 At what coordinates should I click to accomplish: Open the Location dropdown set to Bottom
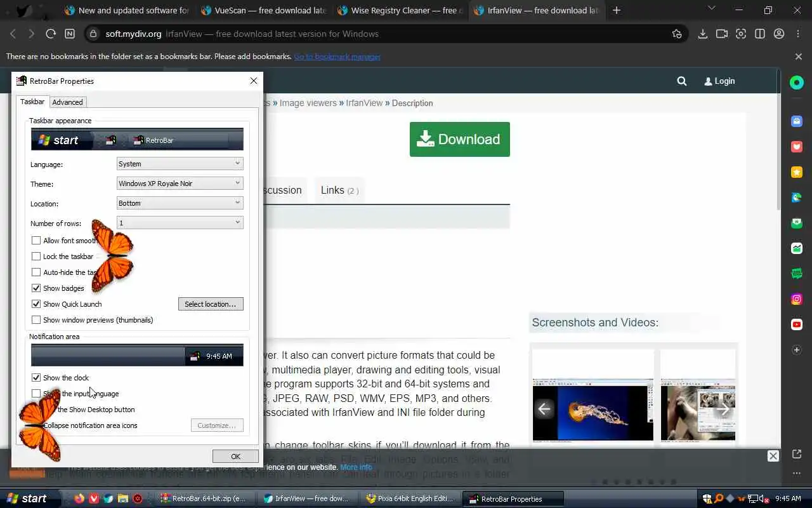180,203
